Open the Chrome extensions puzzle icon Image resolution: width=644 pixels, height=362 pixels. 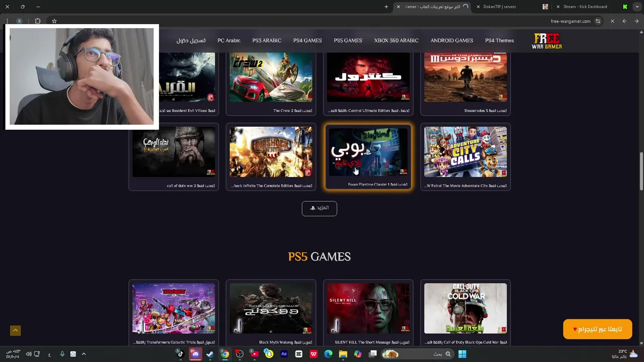tap(38, 21)
